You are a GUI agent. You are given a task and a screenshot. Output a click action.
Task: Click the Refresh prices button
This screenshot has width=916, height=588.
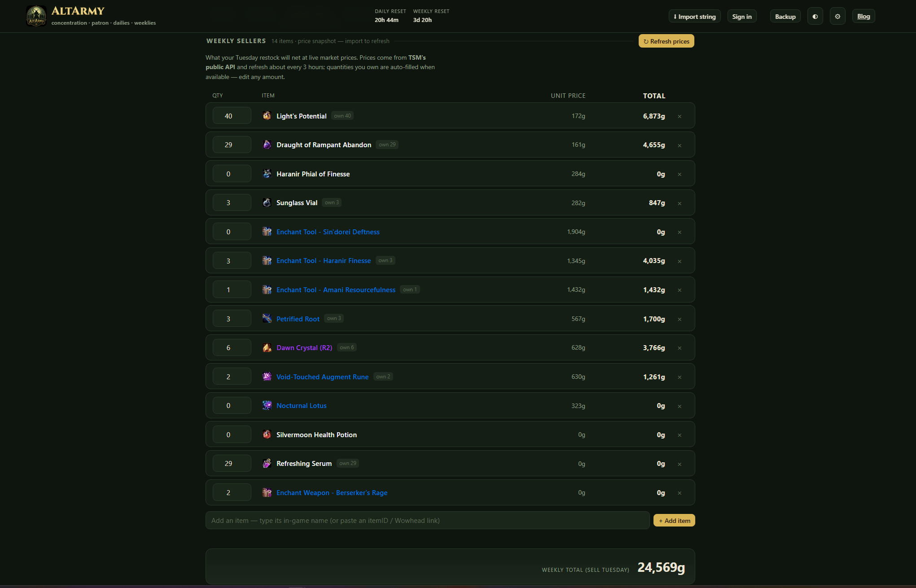[666, 41]
